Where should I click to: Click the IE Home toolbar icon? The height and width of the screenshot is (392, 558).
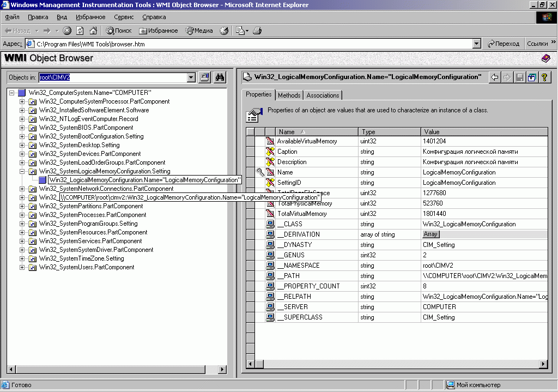coord(93,31)
